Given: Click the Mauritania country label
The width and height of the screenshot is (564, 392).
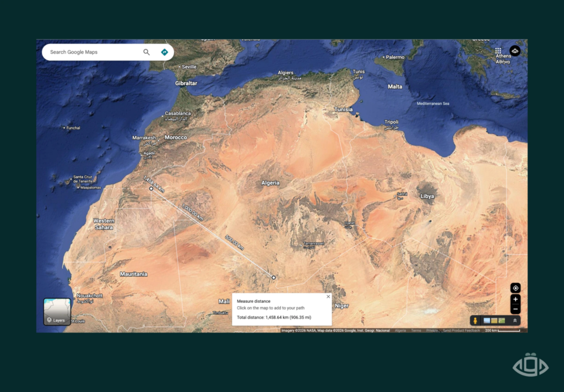Looking at the screenshot, I should point(133,274).
